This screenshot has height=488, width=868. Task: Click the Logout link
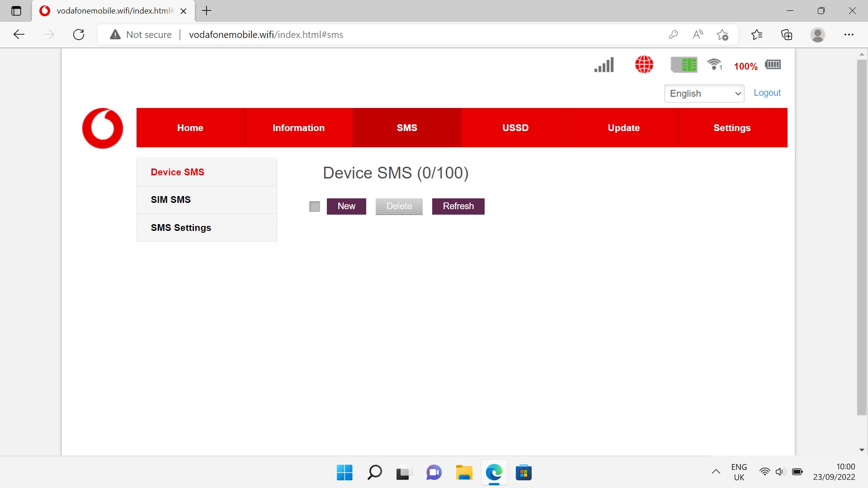click(x=767, y=93)
